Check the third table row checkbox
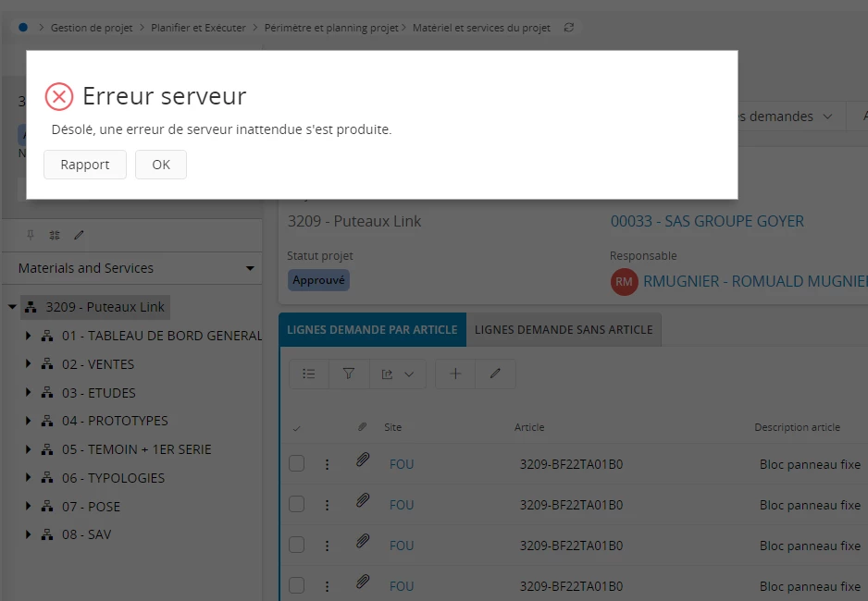Screen dimensions: 868x601 tap(297, 545)
